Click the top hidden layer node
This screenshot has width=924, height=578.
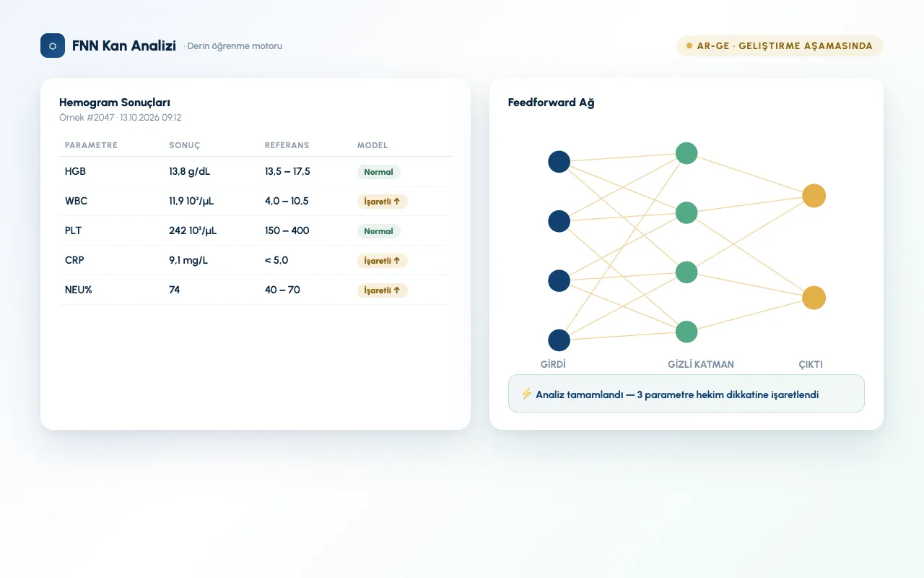click(x=687, y=153)
